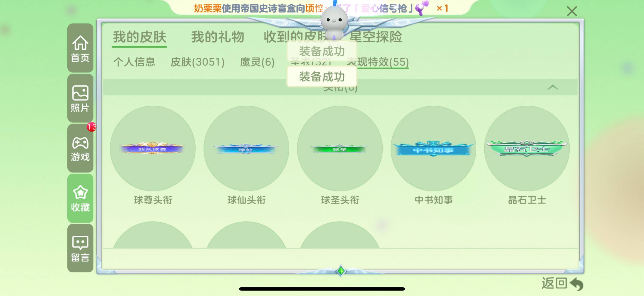Select the 球仙 title badge

coord(246,149)
